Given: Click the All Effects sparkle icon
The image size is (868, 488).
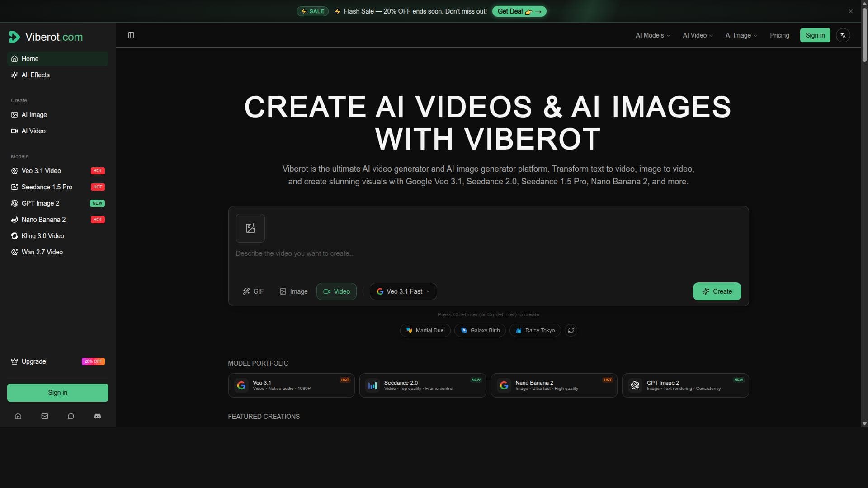Looking at the screenshot, I should pos(14,75).
